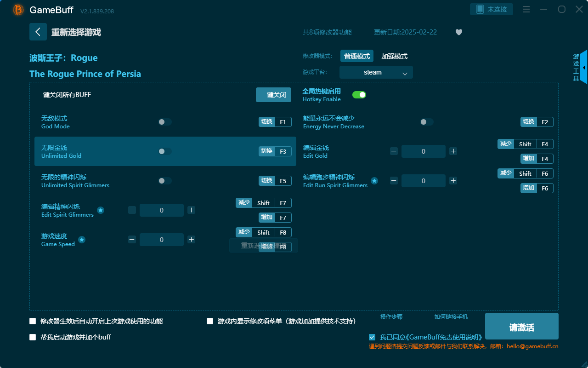
Task: Click the star beside Edit Run Spirit Glimmers
Action: (374, 181)
